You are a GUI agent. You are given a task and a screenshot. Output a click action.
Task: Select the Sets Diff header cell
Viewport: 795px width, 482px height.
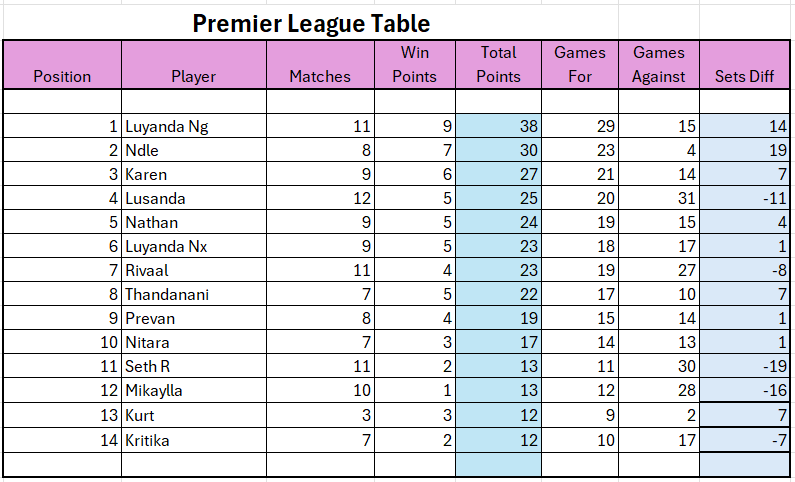pos(744,65)
